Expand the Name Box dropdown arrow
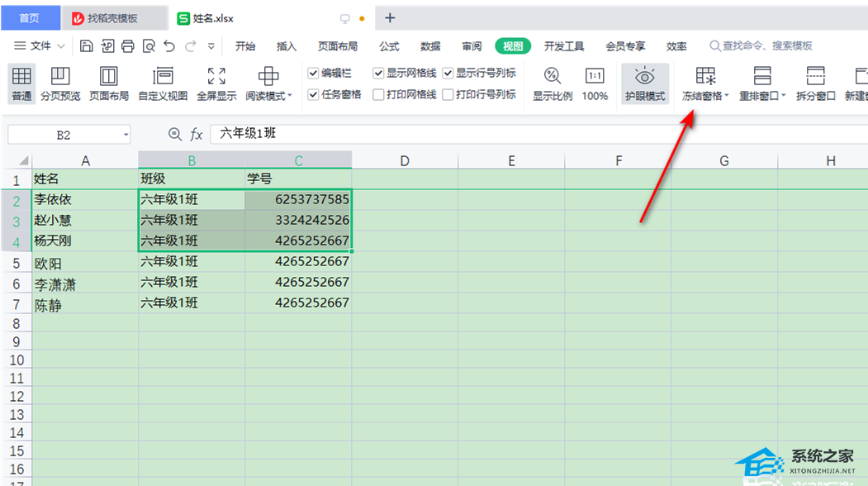Screen dimensions: 868x486 pos(126,135)
